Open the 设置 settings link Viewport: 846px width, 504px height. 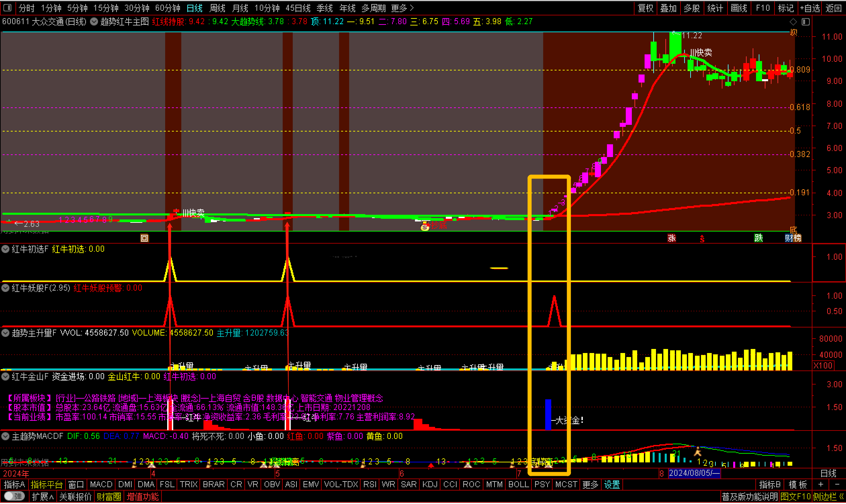(612, 485)
